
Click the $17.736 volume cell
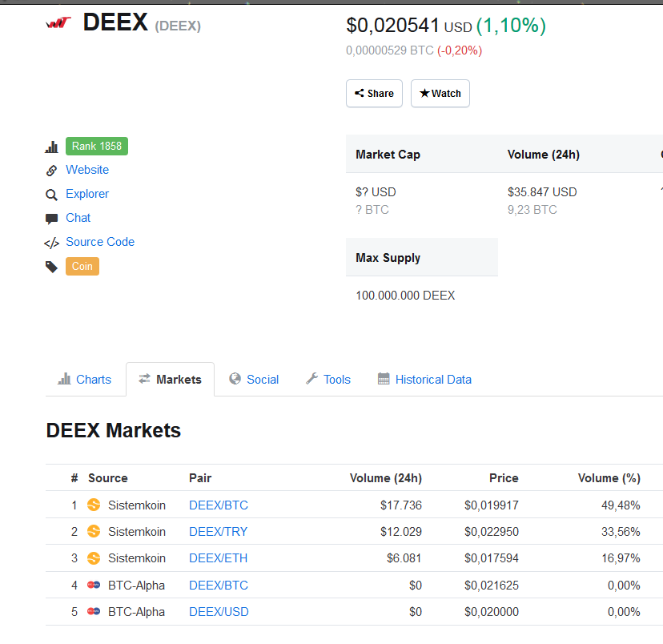coord(401,505)
